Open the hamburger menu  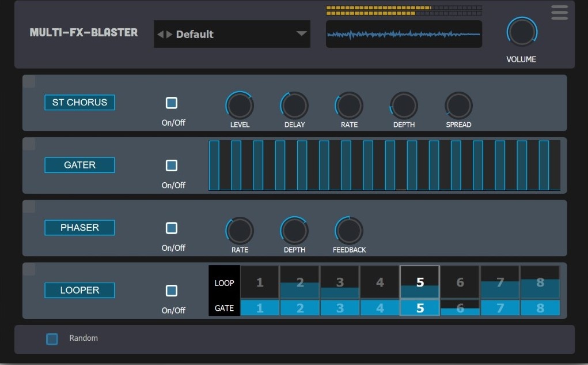pos(558,12)
